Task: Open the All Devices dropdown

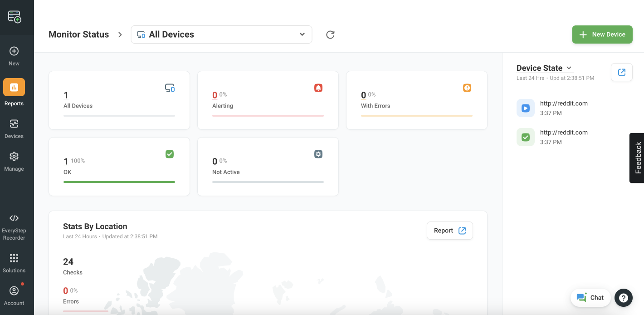Action: click(x=221, y=34)
